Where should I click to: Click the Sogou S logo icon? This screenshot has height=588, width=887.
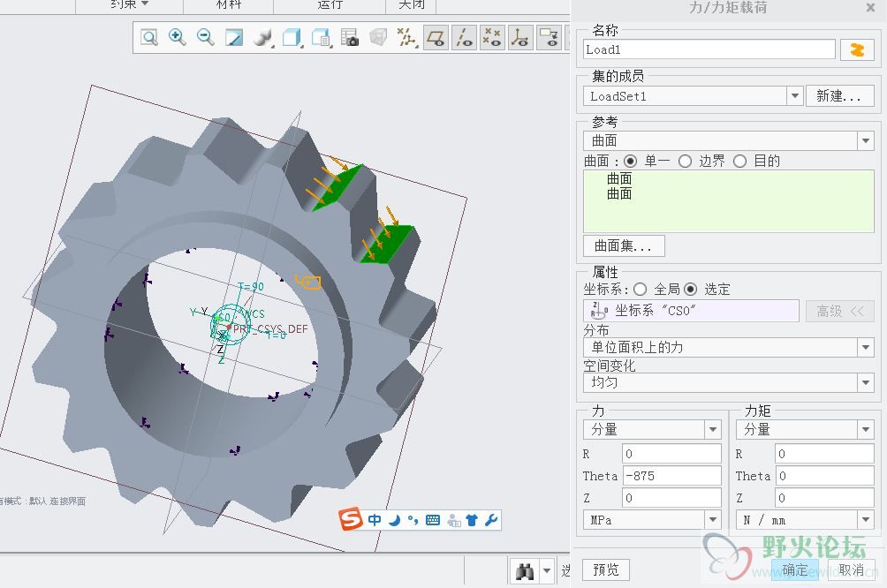pyautogui.click(x=351, y=519)
